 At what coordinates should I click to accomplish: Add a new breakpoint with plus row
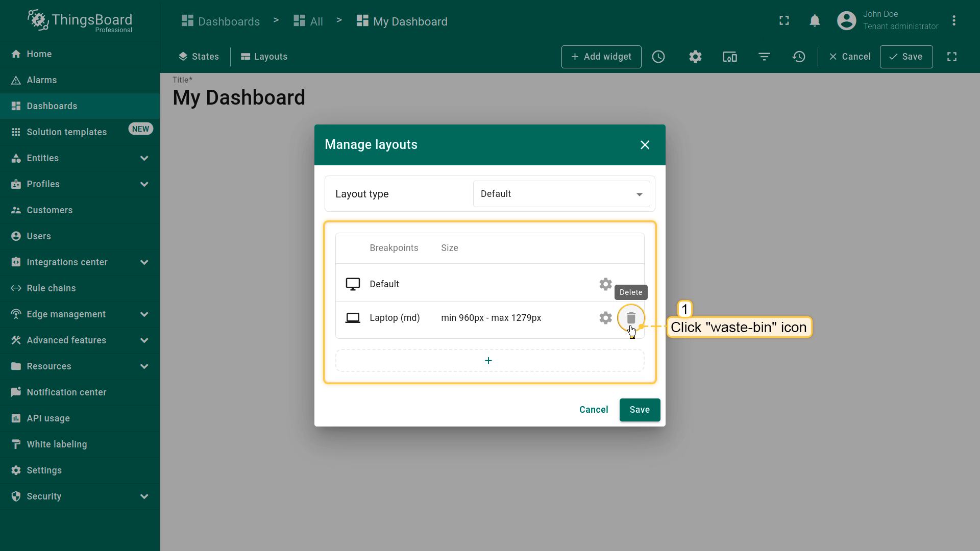489,361
